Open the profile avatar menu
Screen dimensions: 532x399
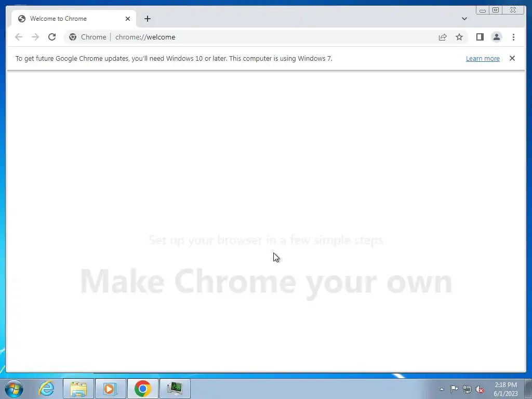[496, 37]
